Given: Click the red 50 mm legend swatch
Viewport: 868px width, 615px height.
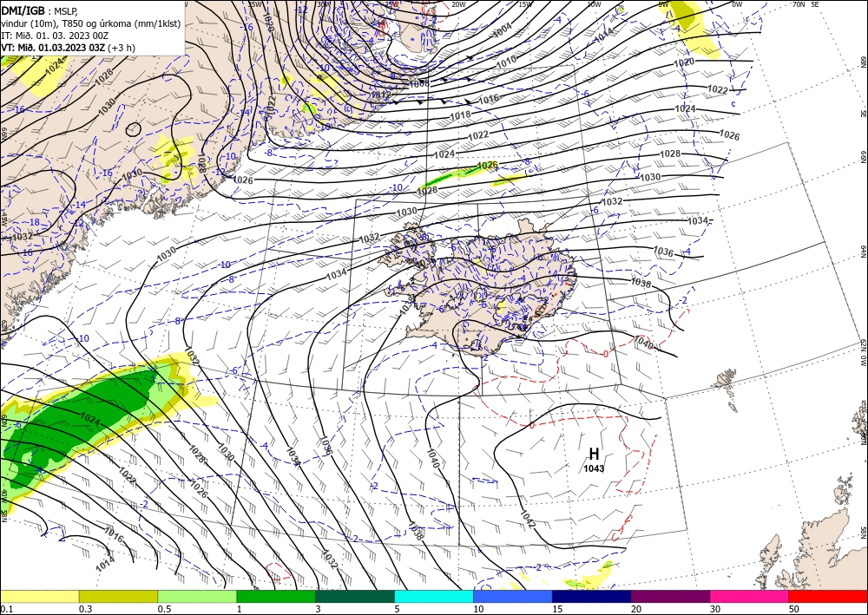Looking at the screenshot, I should [x=828, y=596].
